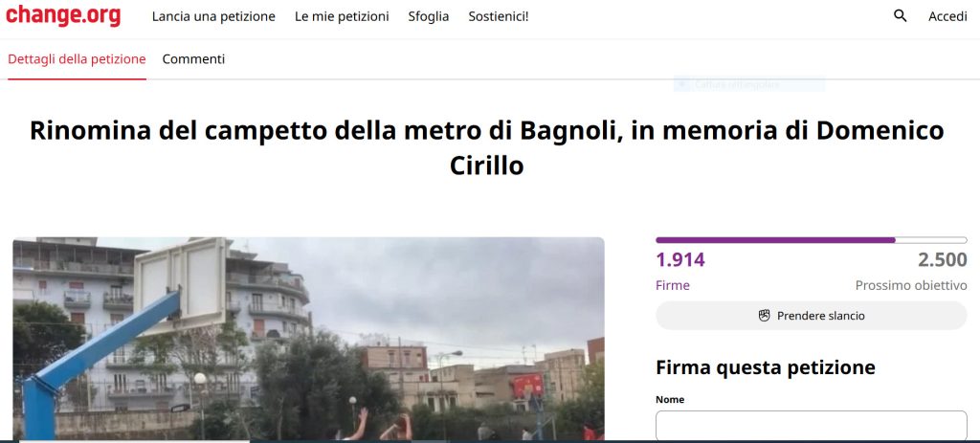This screenshot has width=980, height=443.
Task: Focus the Nome input field
Action: click(812, 425)
